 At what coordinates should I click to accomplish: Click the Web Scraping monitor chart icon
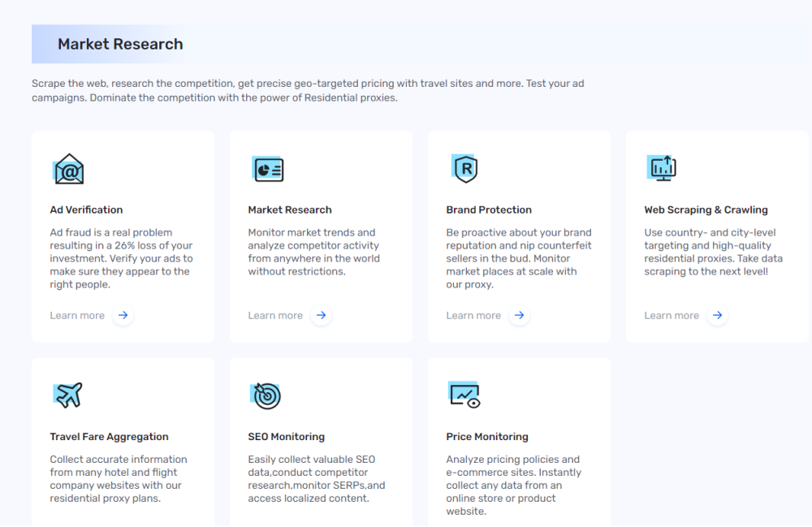coord(662,168)
